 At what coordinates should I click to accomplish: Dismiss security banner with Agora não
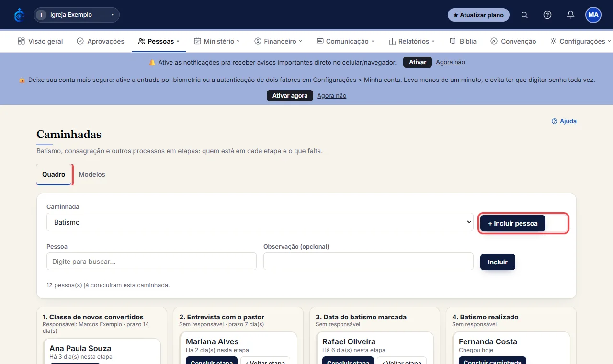pyautogui.click(x=331, y=96)
